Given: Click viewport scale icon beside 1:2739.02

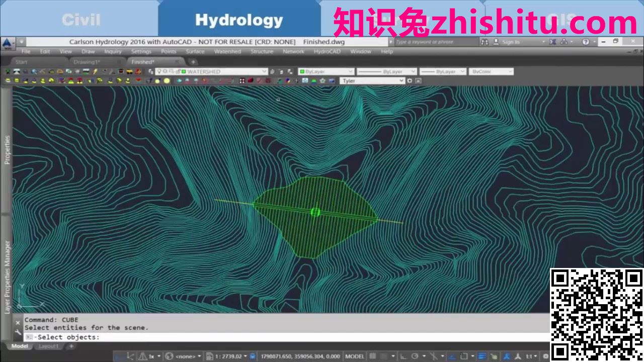Looking at the screenshot, I should pyautogui.click(x=210, y=356).
